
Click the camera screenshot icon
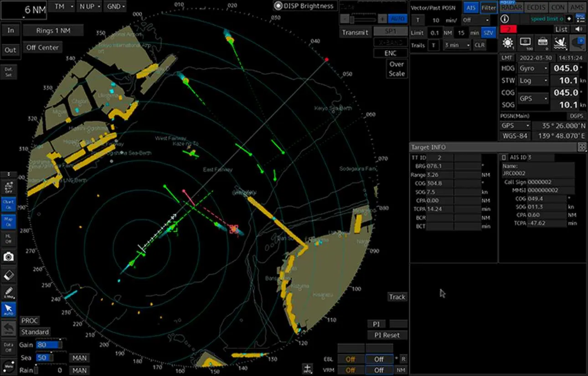click(8, 257)
